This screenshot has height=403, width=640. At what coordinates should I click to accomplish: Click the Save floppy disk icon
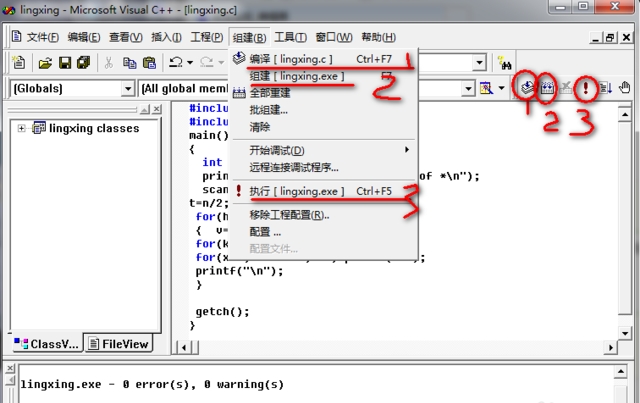pyautogui.click(x=65, y=63)
